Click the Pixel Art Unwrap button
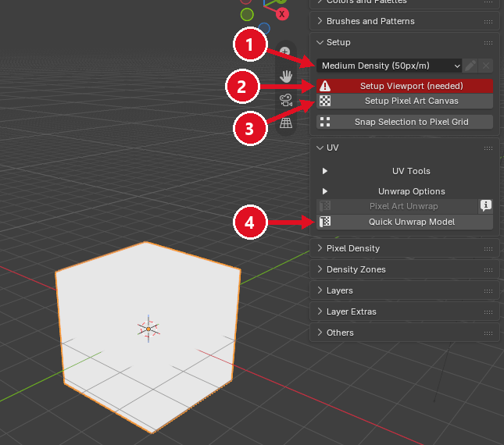The width and height of the screenshot is (504, 445). pyautogui.click(x=397, y=206)
